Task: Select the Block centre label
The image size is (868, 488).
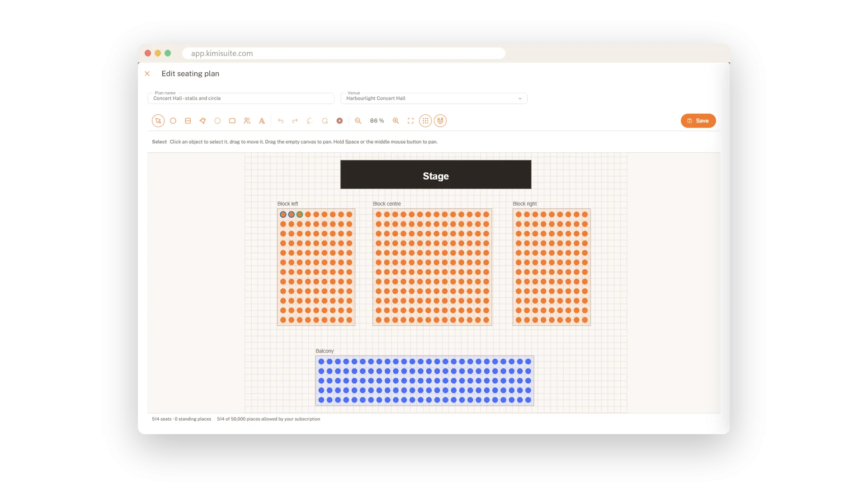Action: (387, 204)
